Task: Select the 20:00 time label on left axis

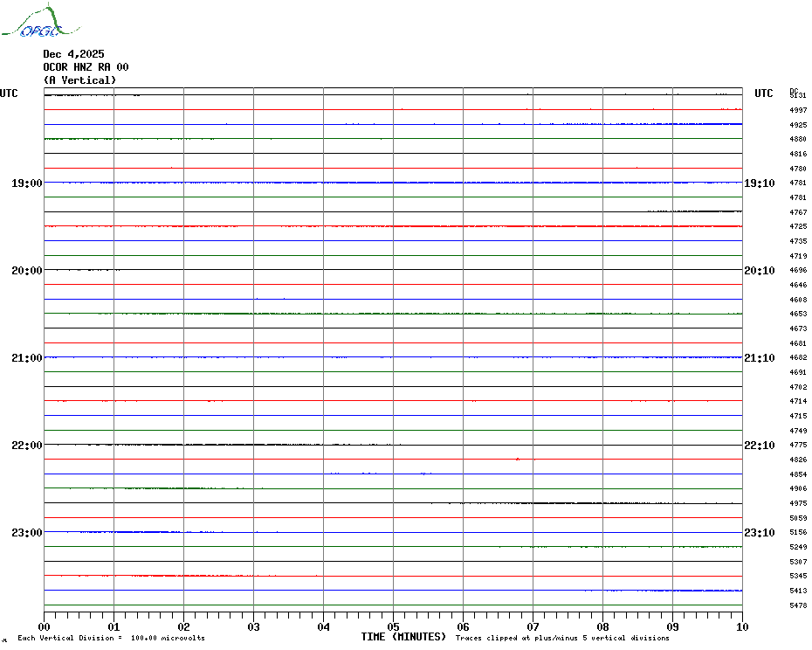Action: (27, 271)
